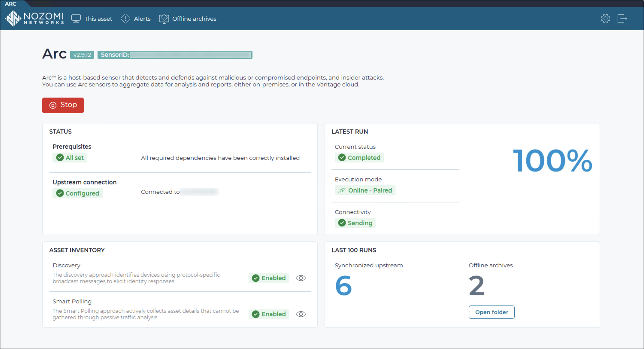Click the SensorID badge
The image size is (644, 349).
coord(175,55)
